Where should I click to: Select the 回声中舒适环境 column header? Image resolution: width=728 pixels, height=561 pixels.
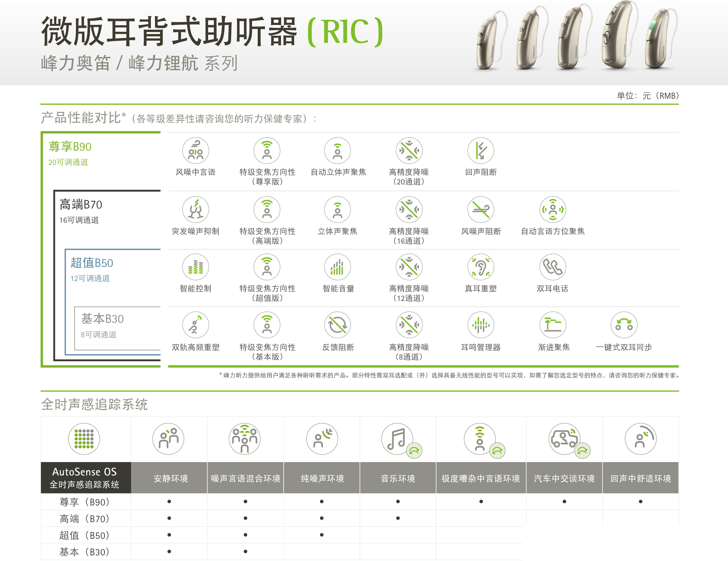pos(641,477)
